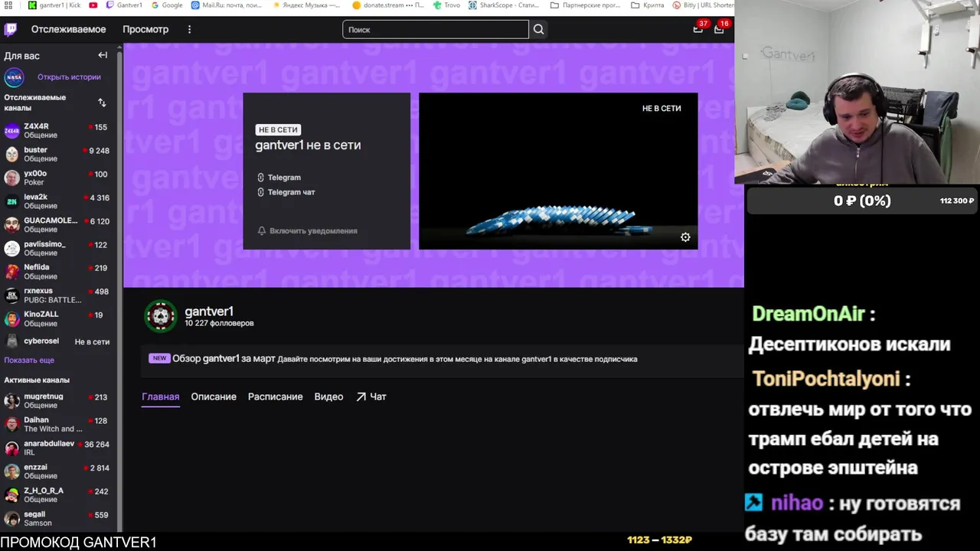Open the Bitly URL Shortener bookmark
The height and width of the screenshot is (551, 980).
click(704, 5)
